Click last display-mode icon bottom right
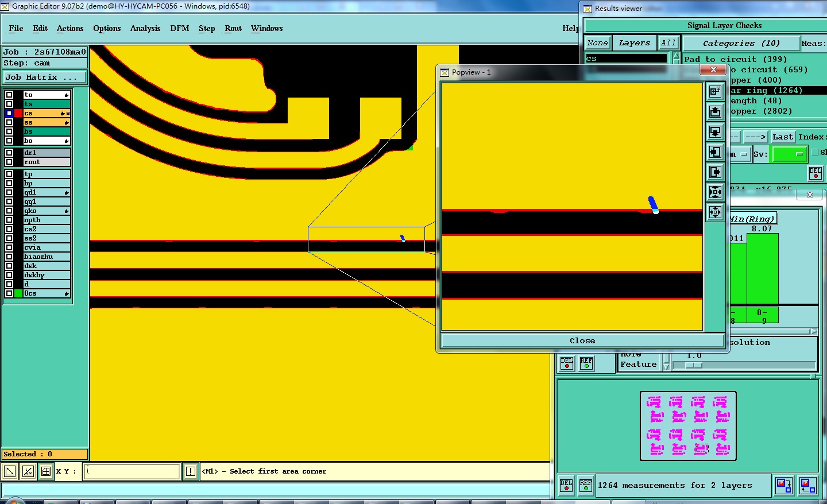Image resolution: width=827 pixels, height=504 pixels. (807, 486)
